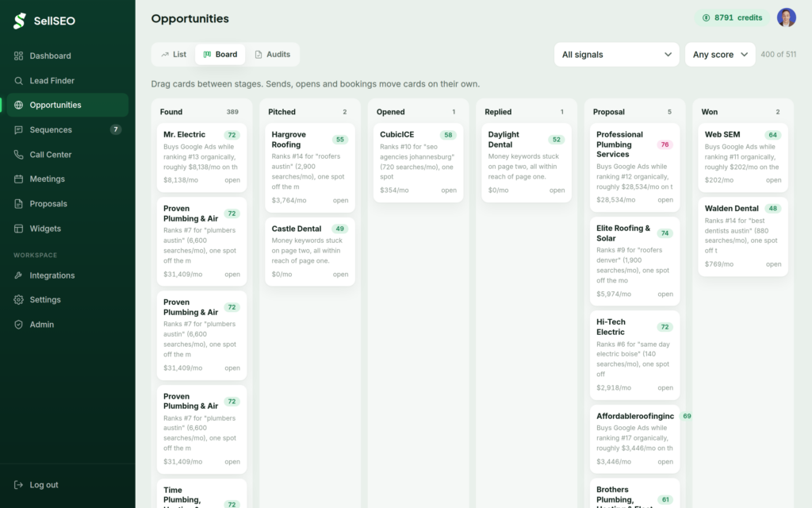This screenshot has width=812, height=508.
Task: Open the Daylight Dental card
Action: pos(527,162)
